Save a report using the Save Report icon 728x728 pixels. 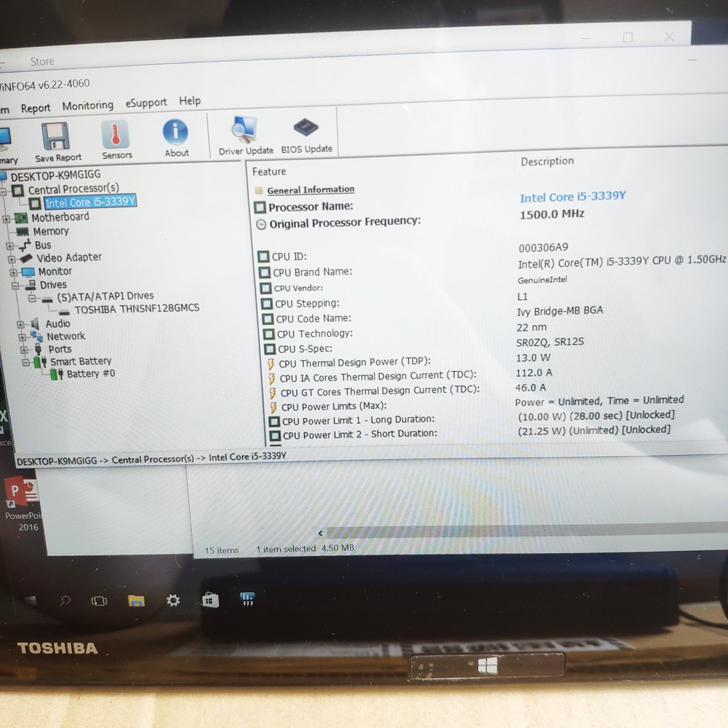56,136
